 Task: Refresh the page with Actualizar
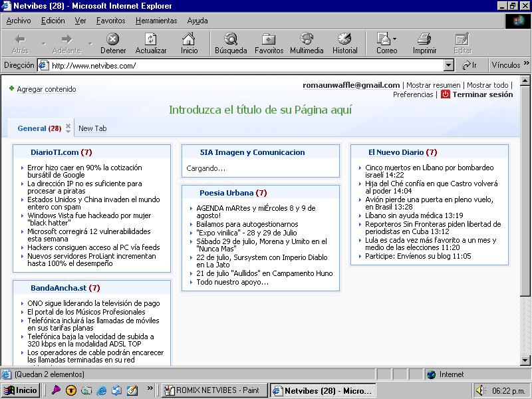[x=151, y=43]
